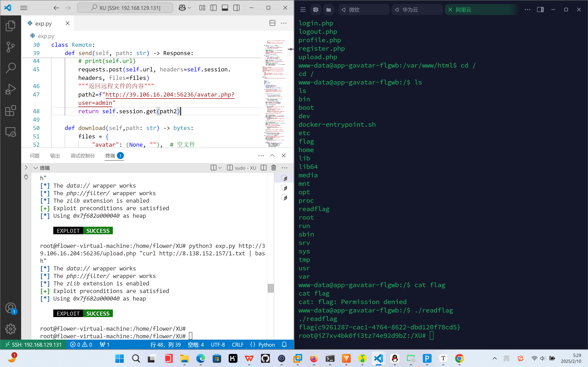Viewport: 588px width, 367px height.
Task: Go back in VS Code navigation
Action: tap(56, 8)
